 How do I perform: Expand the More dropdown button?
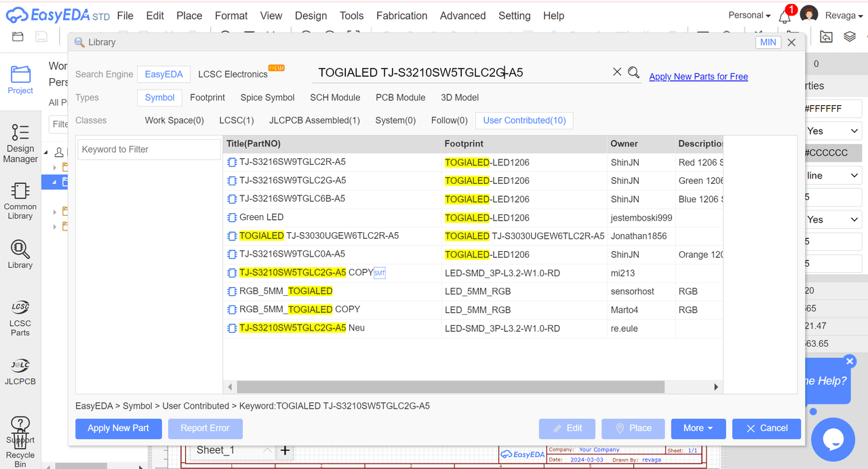(x=698, y=428)
